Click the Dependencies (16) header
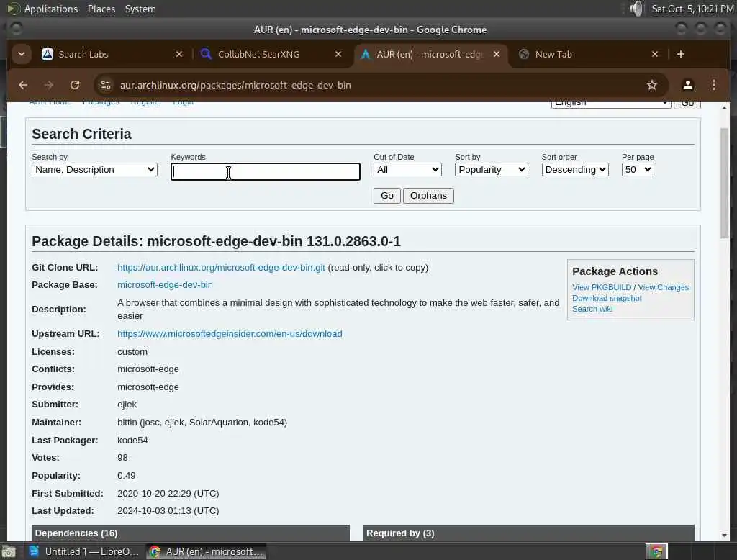The width and height of the screenshot is (737, 560). pos(190,533)
